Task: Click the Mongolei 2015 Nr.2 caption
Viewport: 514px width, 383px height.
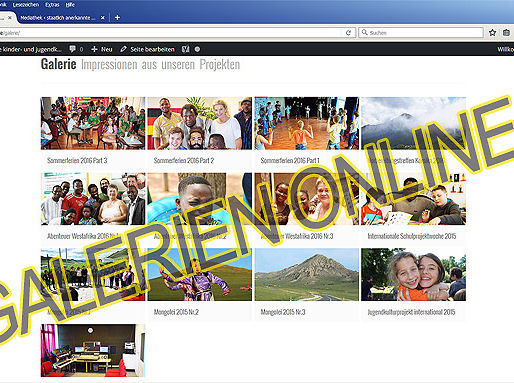Action: click(176, 312)
